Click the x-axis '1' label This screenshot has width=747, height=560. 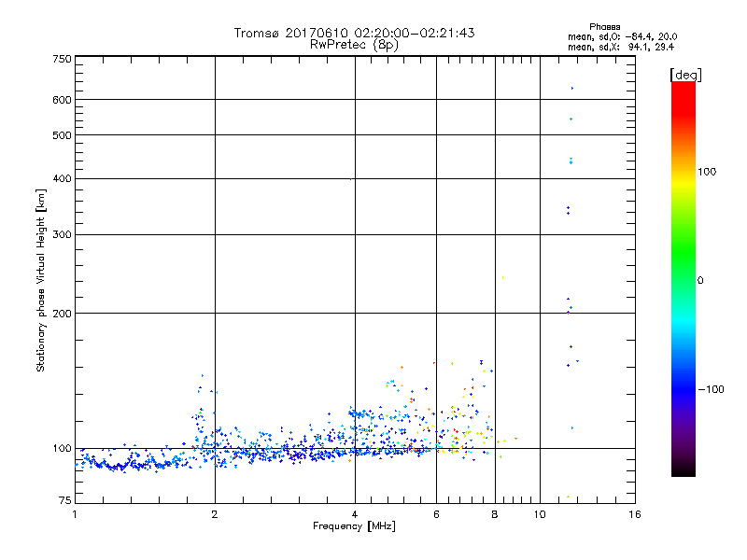(75, 514)
